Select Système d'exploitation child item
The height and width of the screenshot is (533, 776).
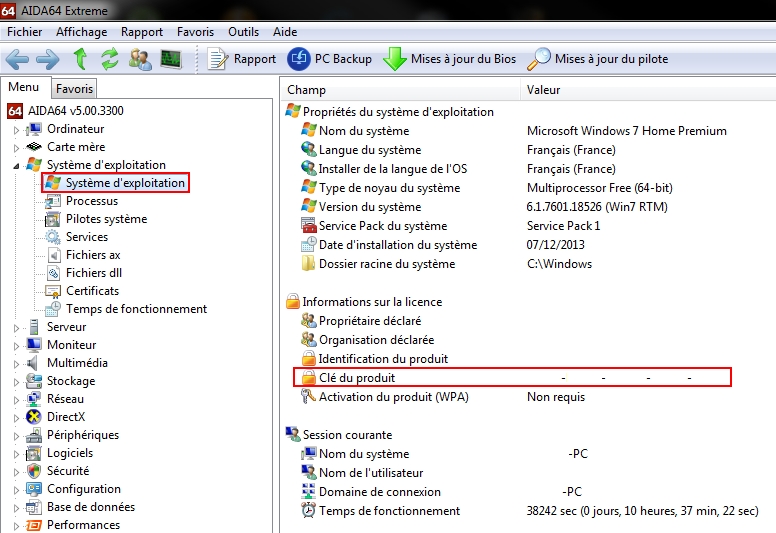pos(116,183)
